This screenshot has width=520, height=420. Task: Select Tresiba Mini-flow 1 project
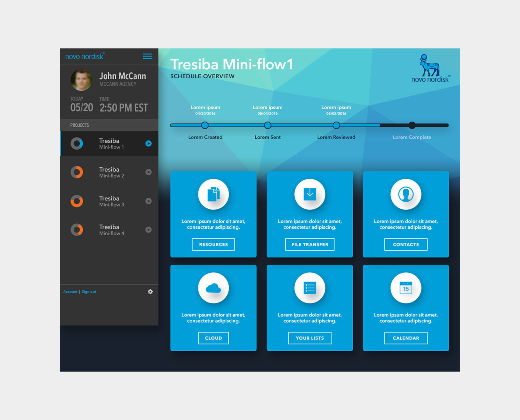pos(109,143)
